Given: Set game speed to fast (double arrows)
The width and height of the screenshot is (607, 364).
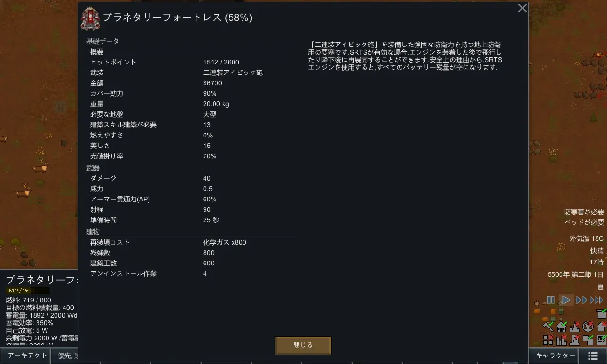Looking at the screenshot, I should [581, 300].
